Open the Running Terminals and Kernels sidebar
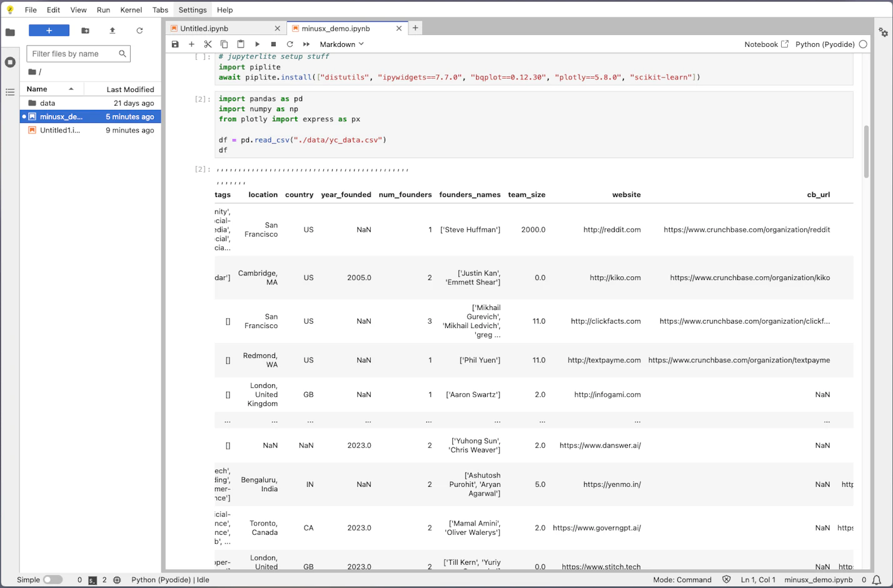This screenshot has width=893, height=588. 10,62
